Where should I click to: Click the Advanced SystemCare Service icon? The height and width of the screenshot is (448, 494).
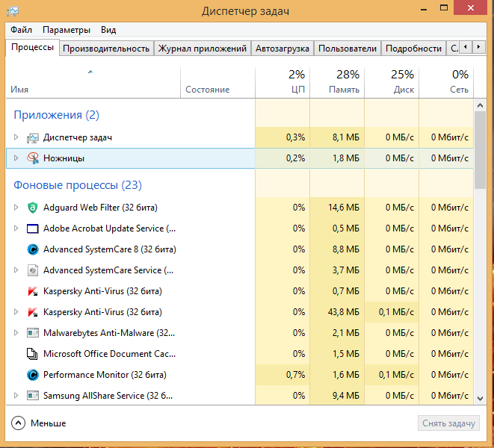[33, 270]
